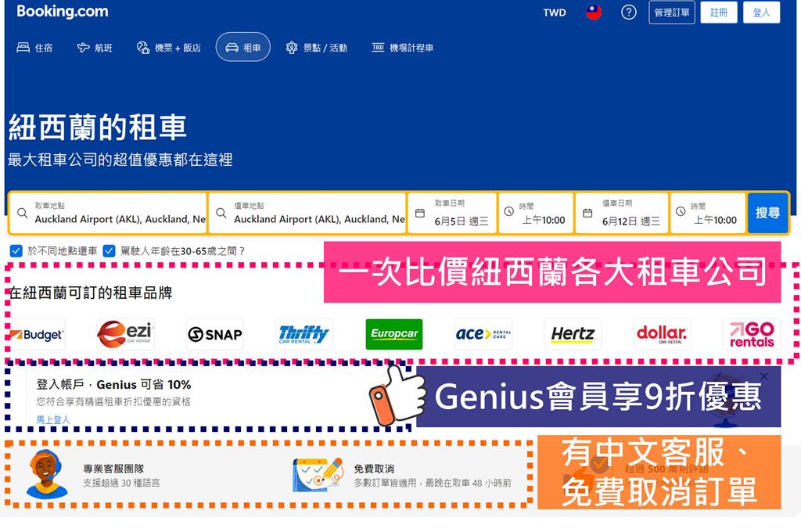Follow the 馬上登入 link
The image size is (801, 532).
[52, 419]
